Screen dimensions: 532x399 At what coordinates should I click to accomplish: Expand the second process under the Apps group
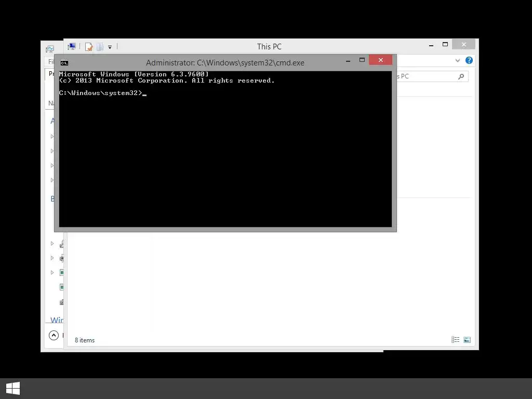point(52,151)
